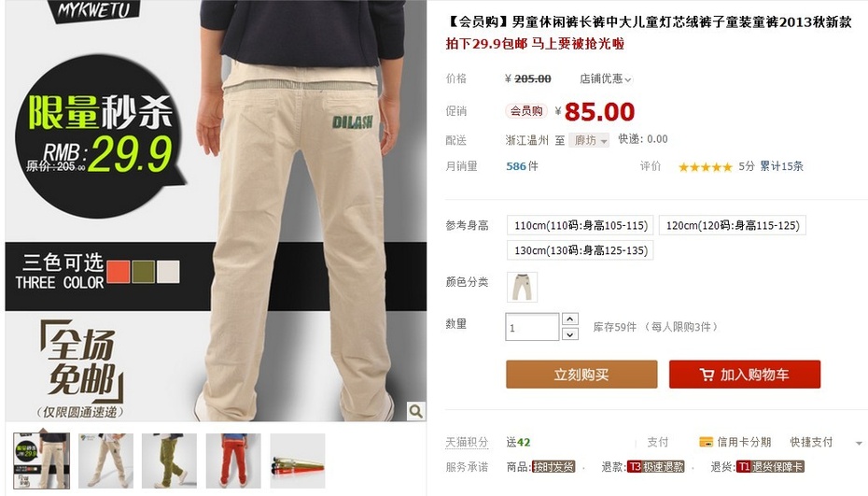Choose the beige pants color swatch
Screen dimensions: 868x496
522,287
